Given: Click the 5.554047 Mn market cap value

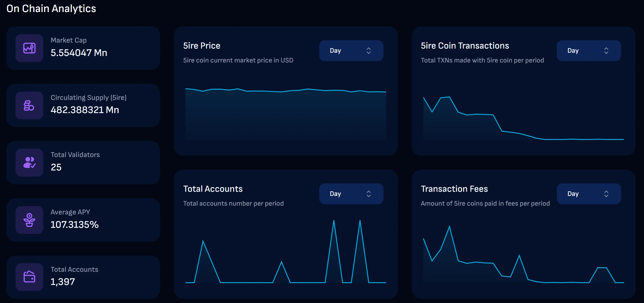Looking at the screenshot, I should point(79,53).
